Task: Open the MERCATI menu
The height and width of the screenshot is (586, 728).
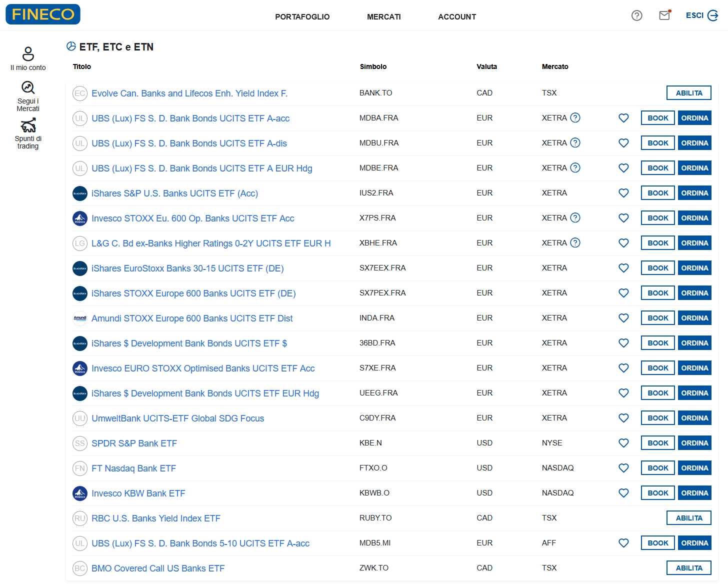Action: pyautogui.click(x=384, y=17)
